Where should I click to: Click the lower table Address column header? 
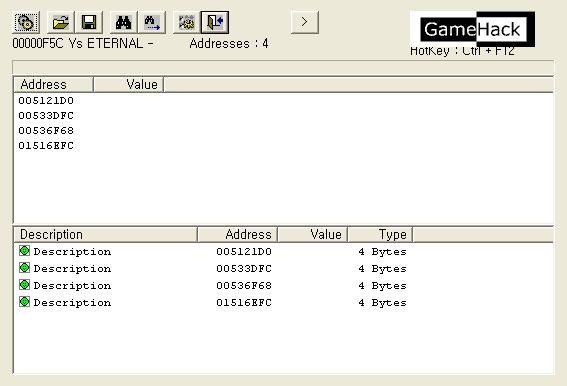(238, 235)
